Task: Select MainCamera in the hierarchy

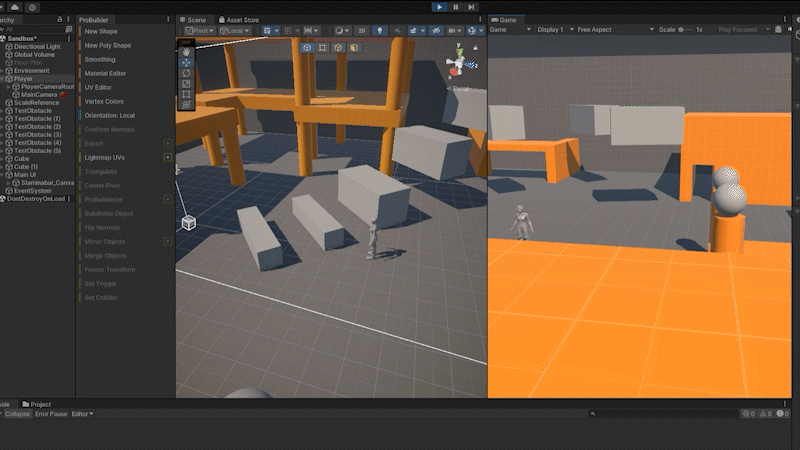Action: pos(40,95)
